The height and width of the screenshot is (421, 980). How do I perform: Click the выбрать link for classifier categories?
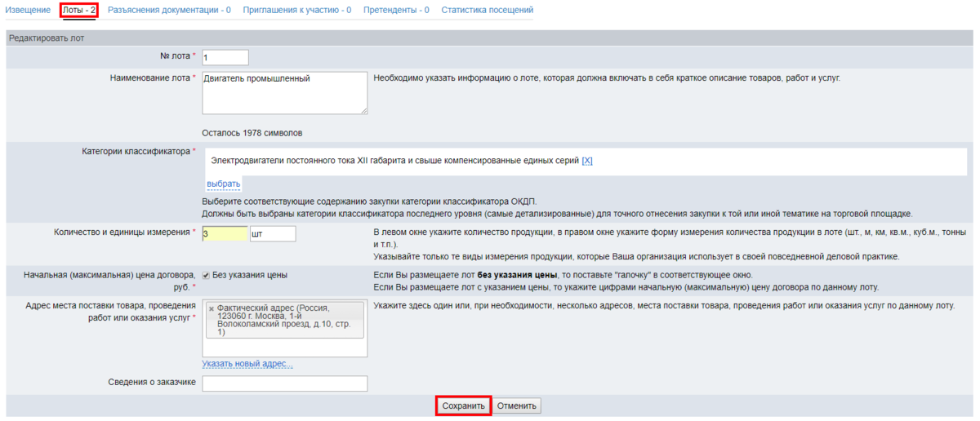click(223, 184)
